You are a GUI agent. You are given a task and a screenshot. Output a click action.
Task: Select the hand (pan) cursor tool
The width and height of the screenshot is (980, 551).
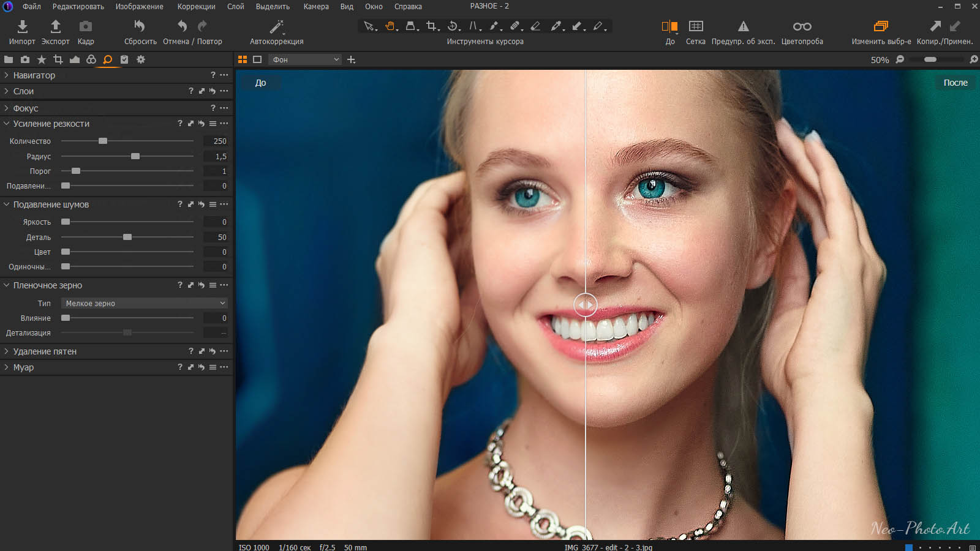[x=390, y=26]
